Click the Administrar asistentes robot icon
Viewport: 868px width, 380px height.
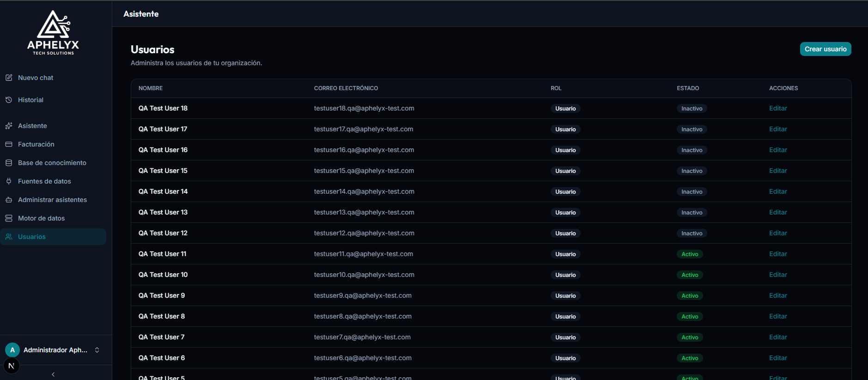9,200
